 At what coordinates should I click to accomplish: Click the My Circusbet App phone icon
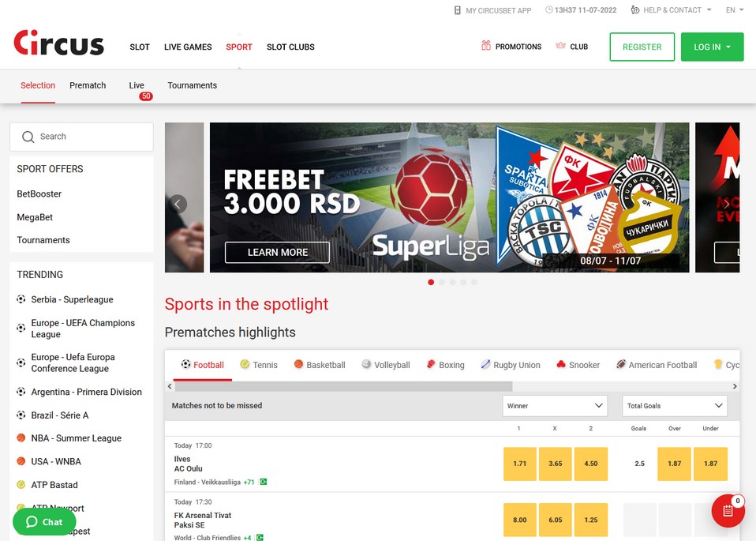pyautogui.click(x=458, y=10)
